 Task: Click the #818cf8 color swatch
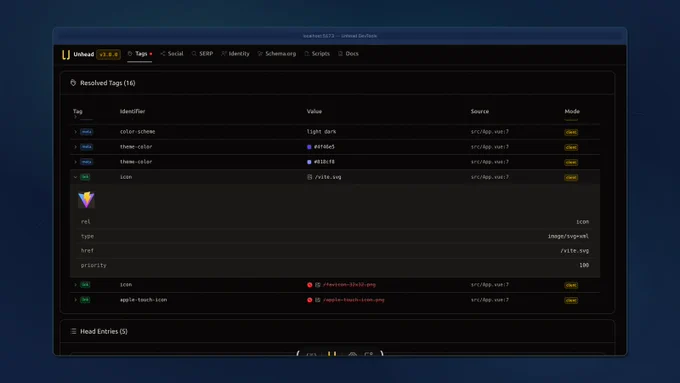click(309, 162)
